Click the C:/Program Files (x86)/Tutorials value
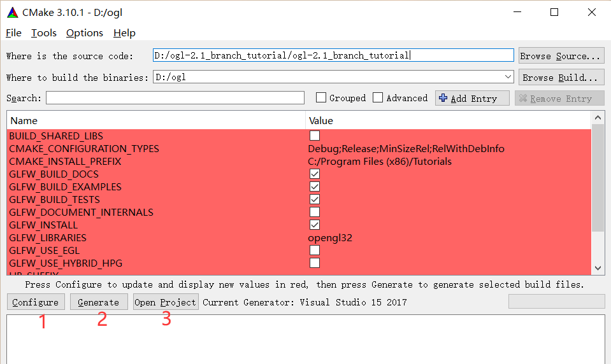 point(380,162)
